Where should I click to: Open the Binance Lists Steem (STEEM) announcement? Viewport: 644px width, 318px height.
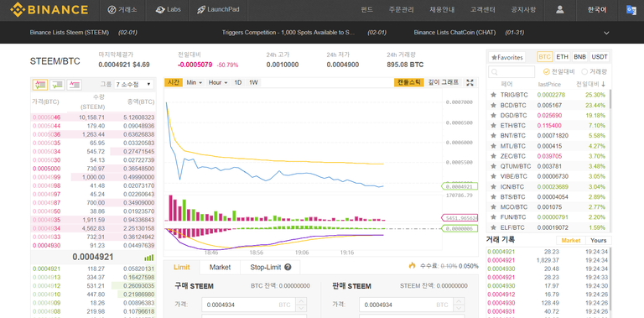pos(69,33)
